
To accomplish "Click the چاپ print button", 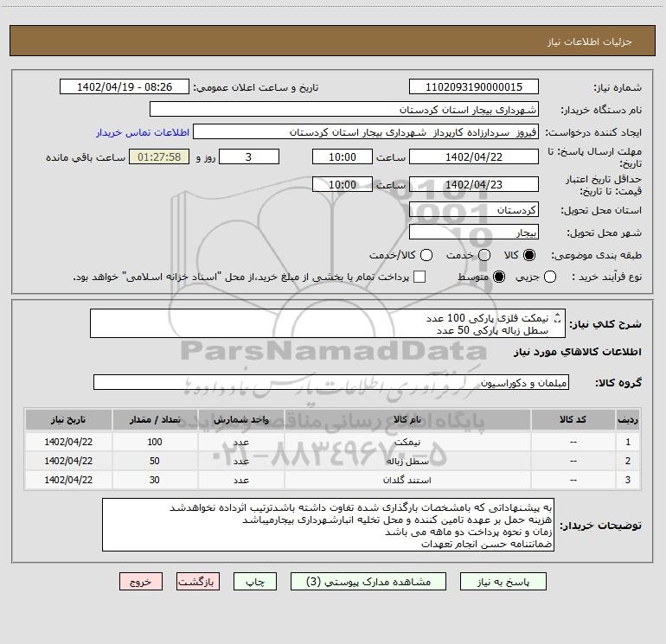I will 255,582.
